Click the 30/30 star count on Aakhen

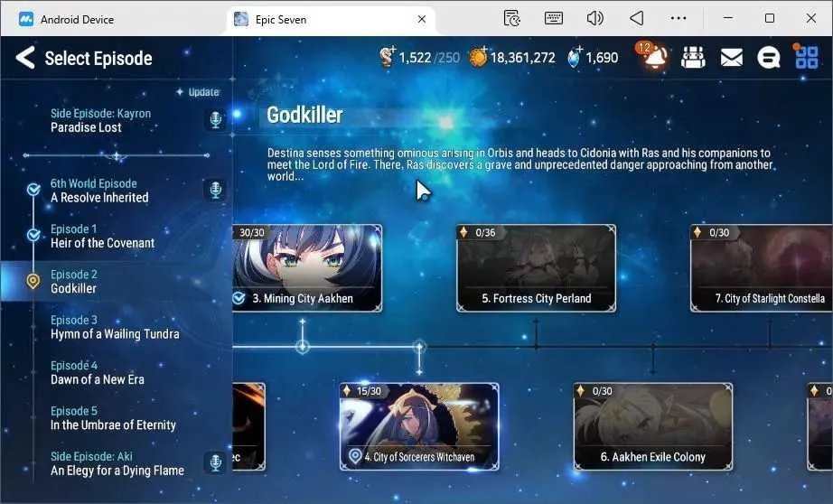[252, 233]
